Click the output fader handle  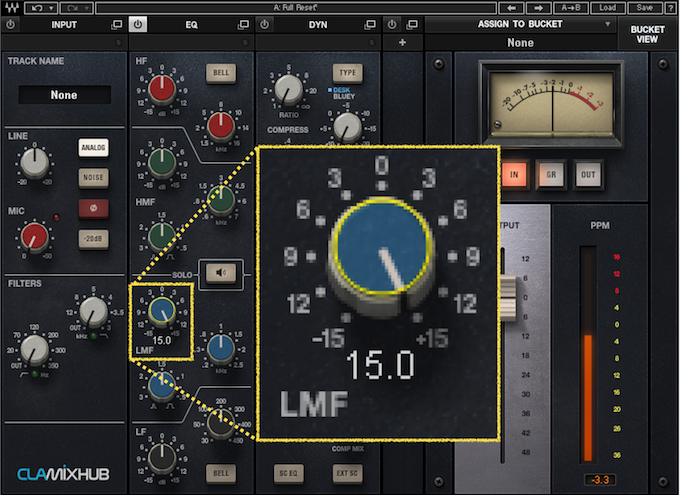pyautogui.click(x=508, y=298)
